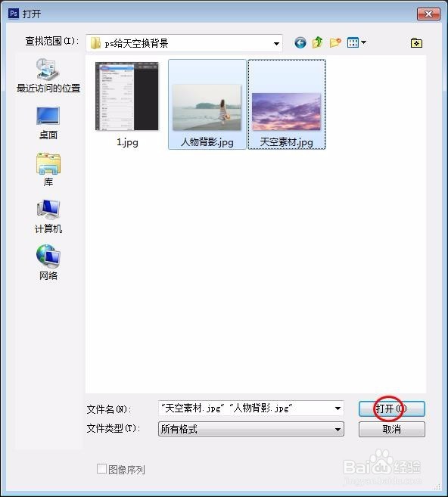Go up one folder level icon
448x497 pixels.
pyautogui.click(x=317, y=42)
